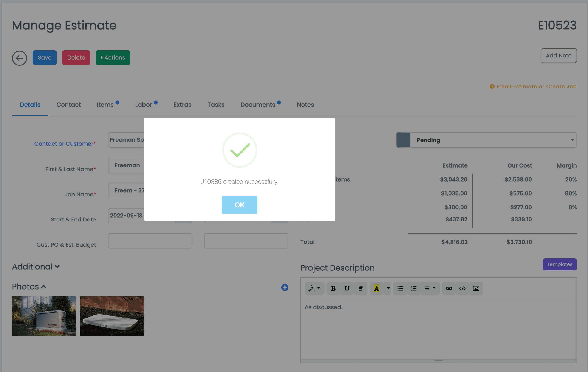View the Tasks tab

click(x=216, y=105)
